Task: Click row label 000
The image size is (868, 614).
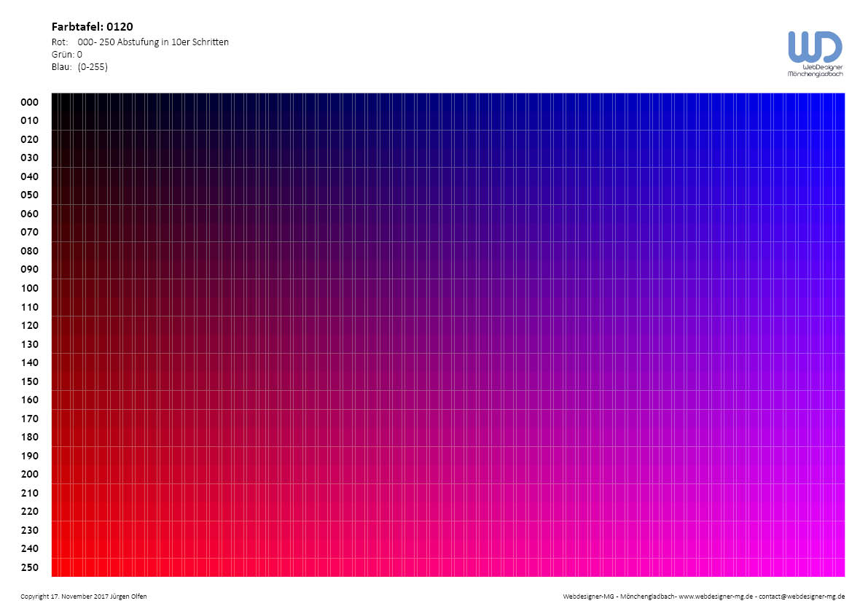Action: [x=30, y=102]
